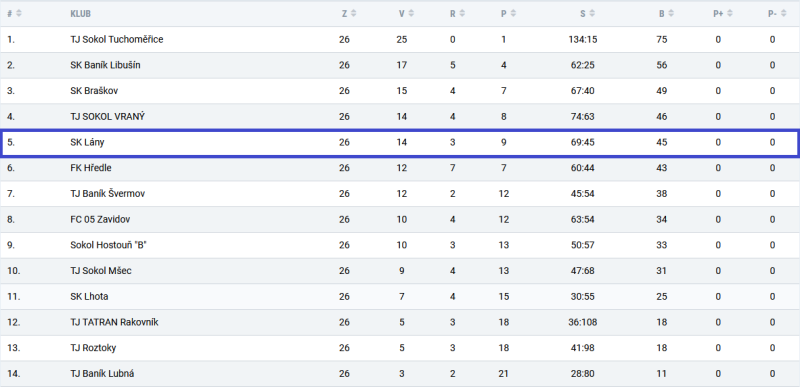Viewport: 800px width, 387px height.
Task: Select TJ Baník Švermov club name
Action: (108, 194)
